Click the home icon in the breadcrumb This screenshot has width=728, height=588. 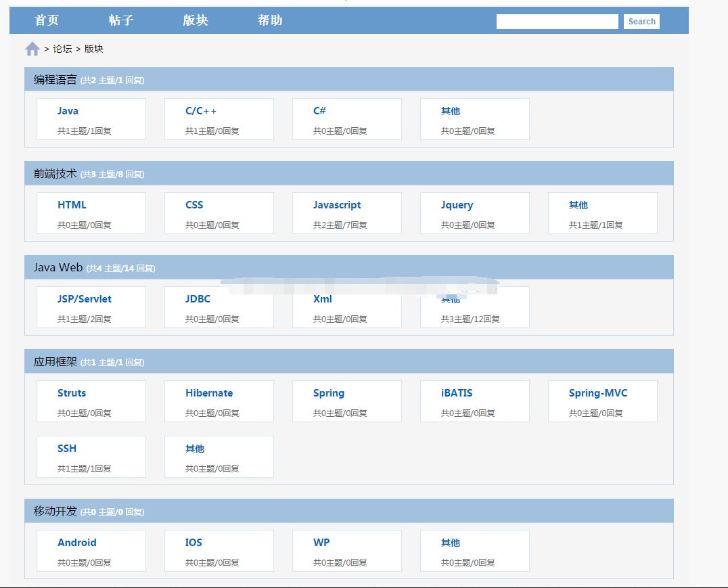coord(32,49)
